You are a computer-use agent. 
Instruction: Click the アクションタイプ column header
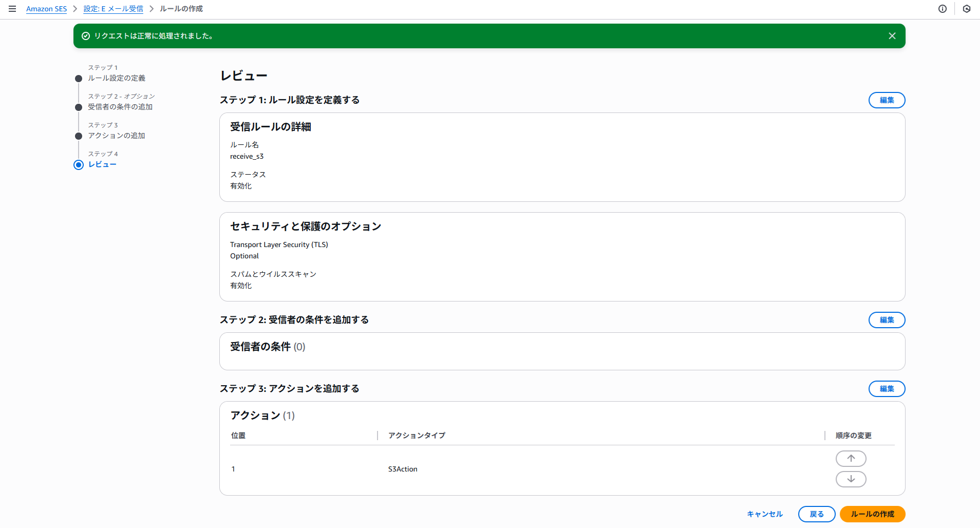click(417, 436)
